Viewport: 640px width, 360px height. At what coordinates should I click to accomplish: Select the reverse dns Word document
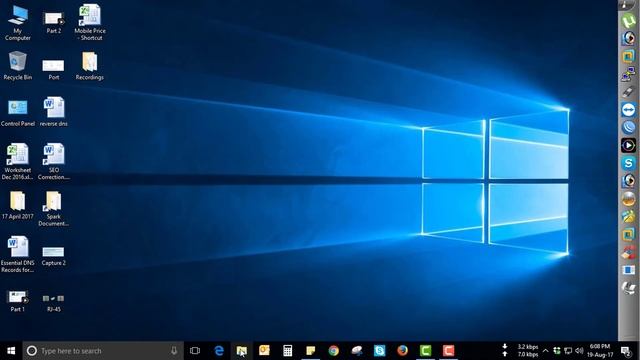pos(53,112)
